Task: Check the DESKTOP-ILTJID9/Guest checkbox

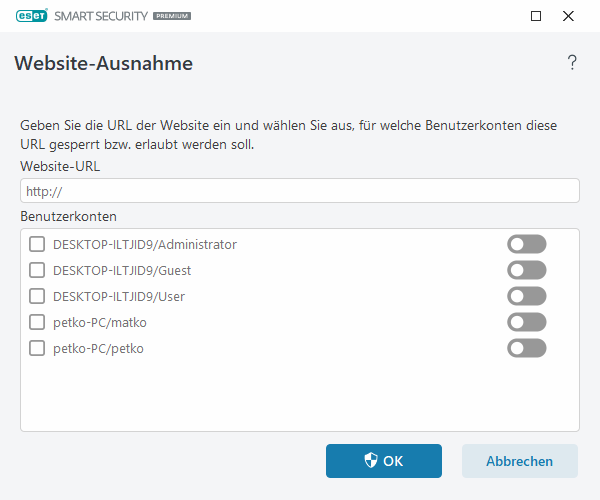Action: coord(37,270)
